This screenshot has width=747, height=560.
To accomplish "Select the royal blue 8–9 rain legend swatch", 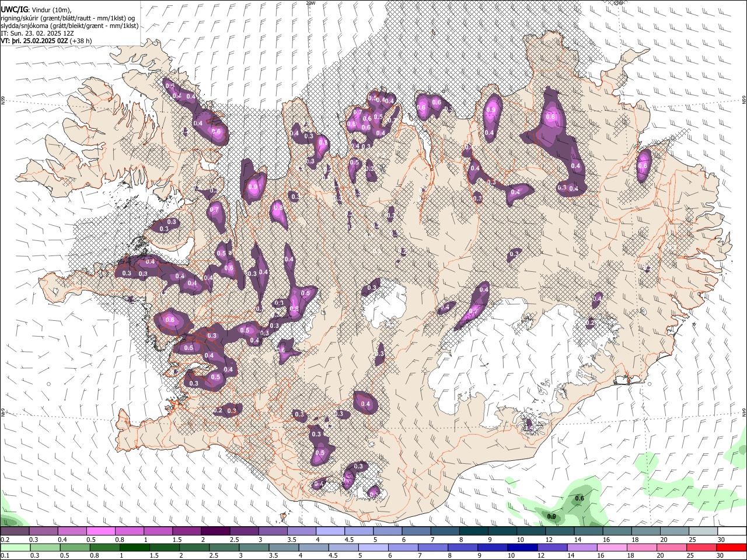I will pos(462,547).
